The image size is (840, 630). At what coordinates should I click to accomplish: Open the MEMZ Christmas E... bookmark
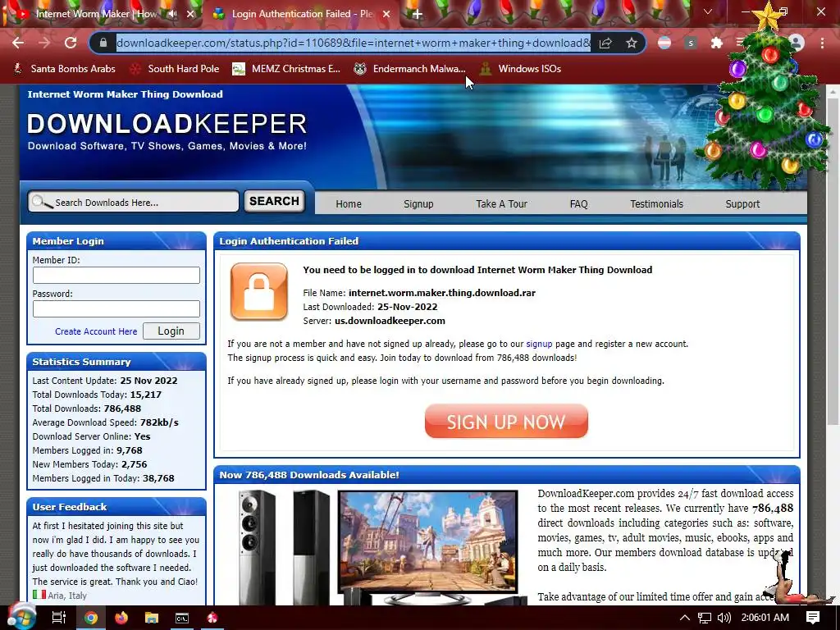click(286, 69)
